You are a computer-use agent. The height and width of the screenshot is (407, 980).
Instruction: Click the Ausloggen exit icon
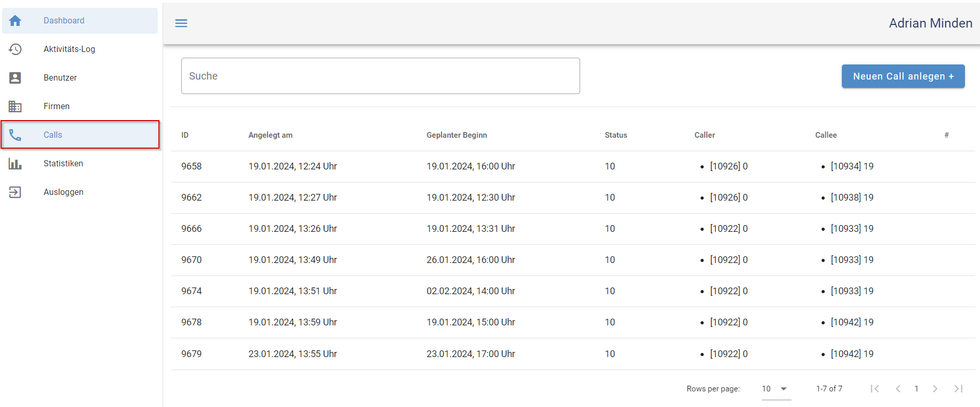(15, 192)
